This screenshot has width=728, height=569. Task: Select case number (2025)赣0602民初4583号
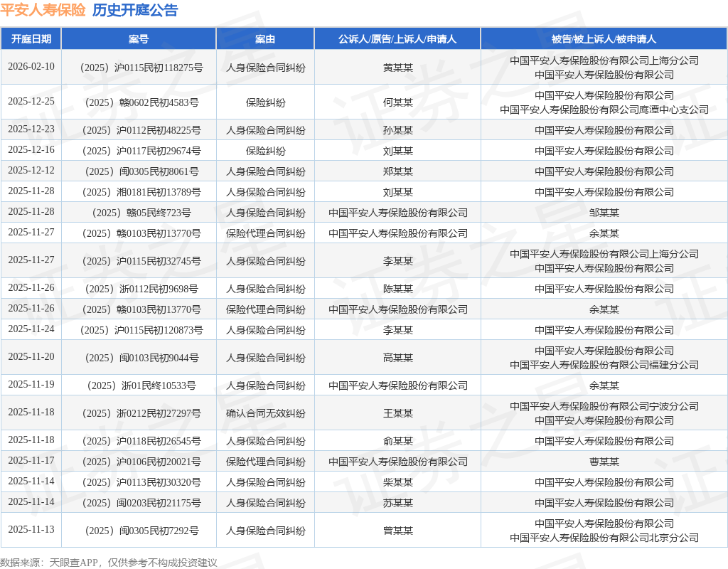pyautogui.click(x=141, y=102)
